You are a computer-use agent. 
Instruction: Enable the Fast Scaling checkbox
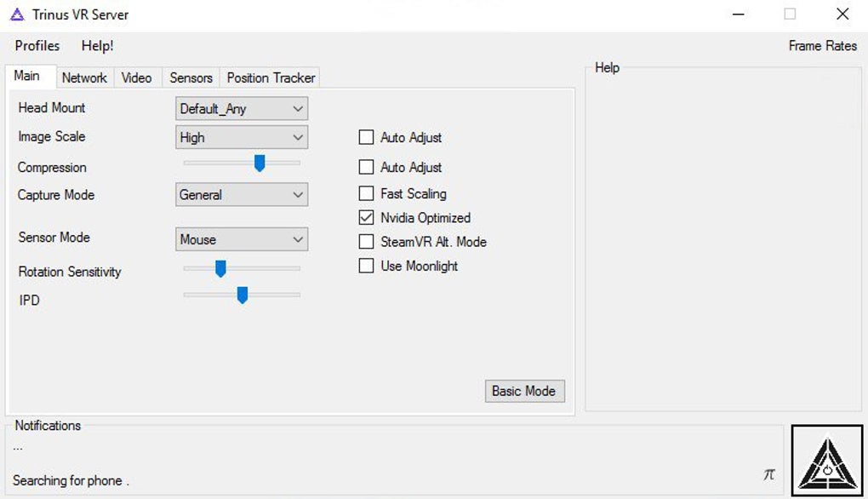tap(367, 194)
